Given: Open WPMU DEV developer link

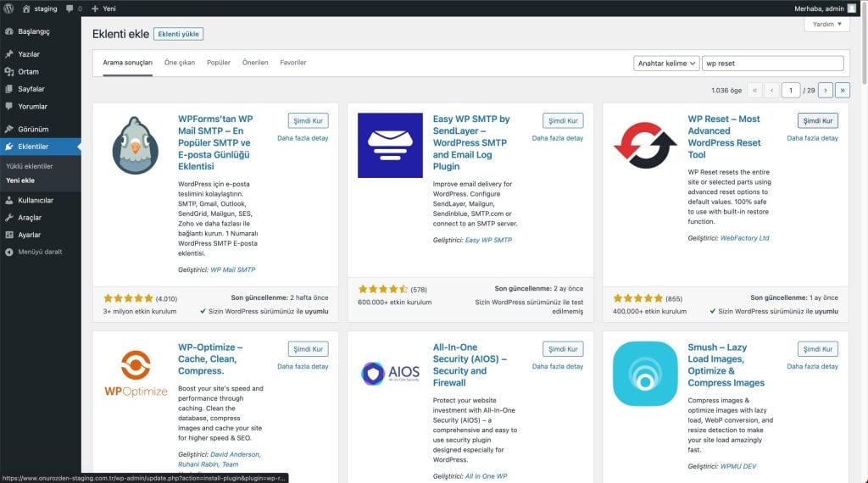Looking at the screenshot, I should point(738,466).
